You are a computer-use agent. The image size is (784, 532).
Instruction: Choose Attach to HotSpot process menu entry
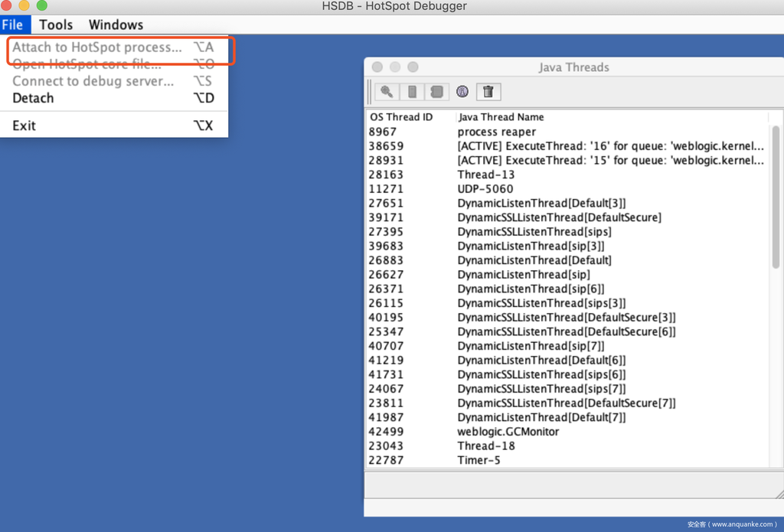(x=114, y=47)
